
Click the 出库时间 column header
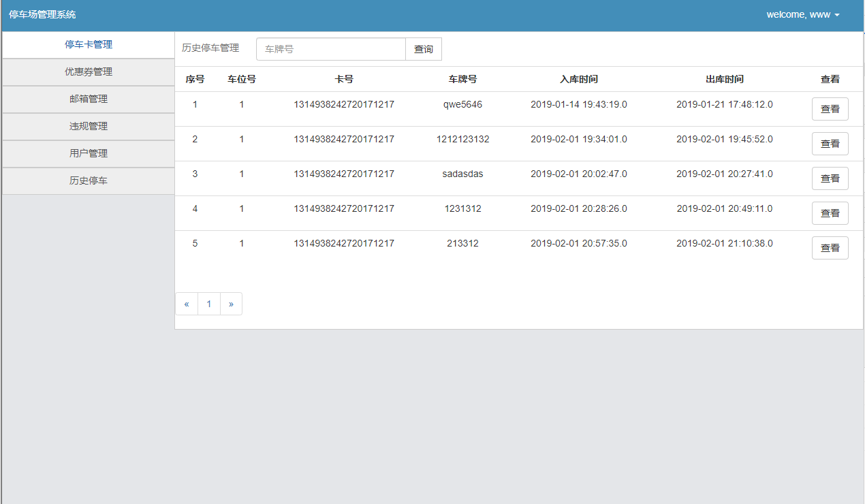725,80
